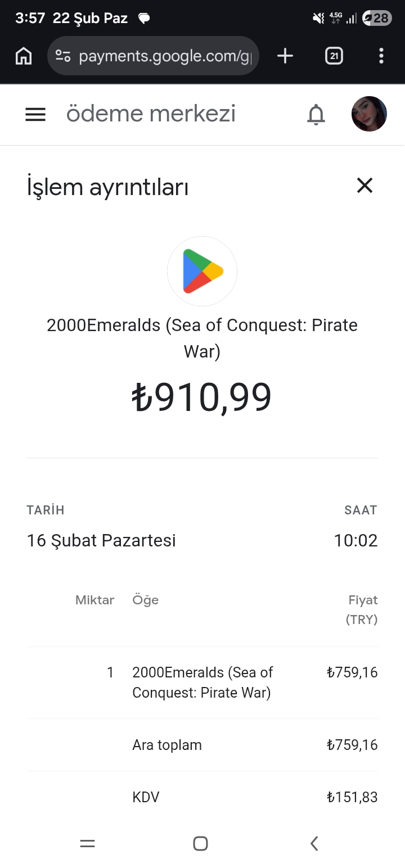Viewport: 405px width, 868px height.
Task: Close the İşlem ayrıntıları panel
Action: point(364,186)
